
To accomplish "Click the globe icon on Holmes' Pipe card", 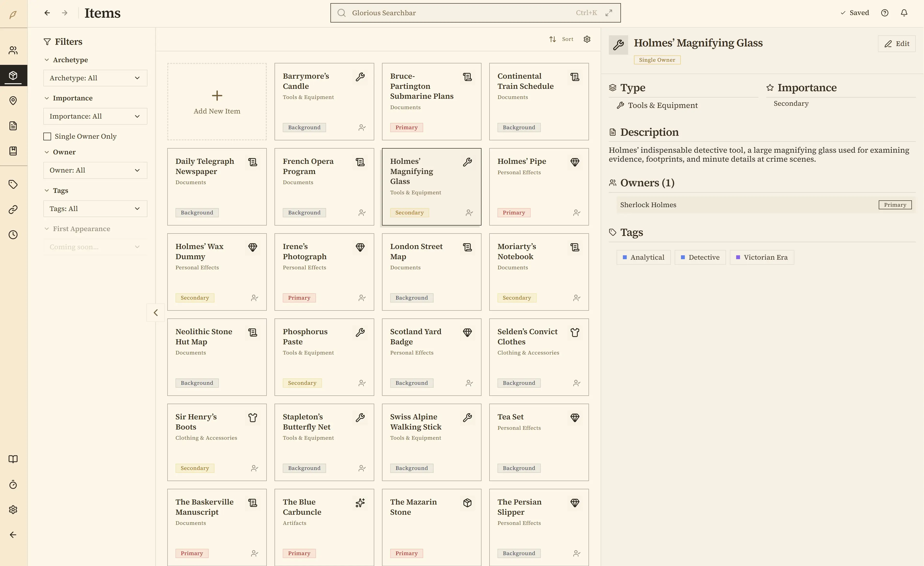I will pyautogui.click(x=575, y=162).
